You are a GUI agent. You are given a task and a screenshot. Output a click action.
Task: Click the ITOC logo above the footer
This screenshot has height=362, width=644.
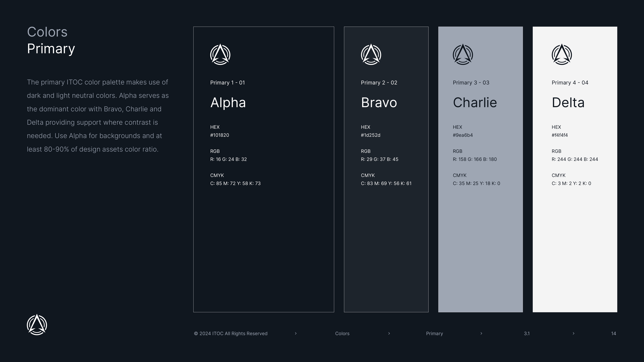pos(37,325)
